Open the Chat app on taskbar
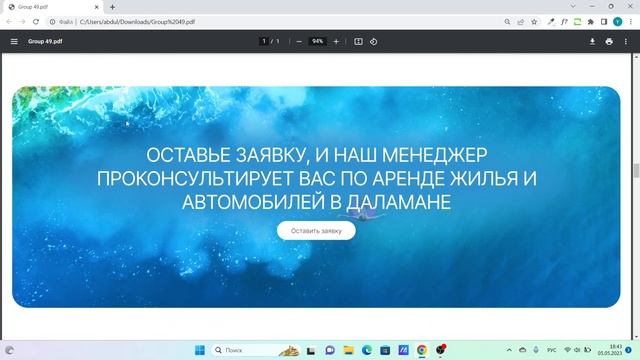 330,350
